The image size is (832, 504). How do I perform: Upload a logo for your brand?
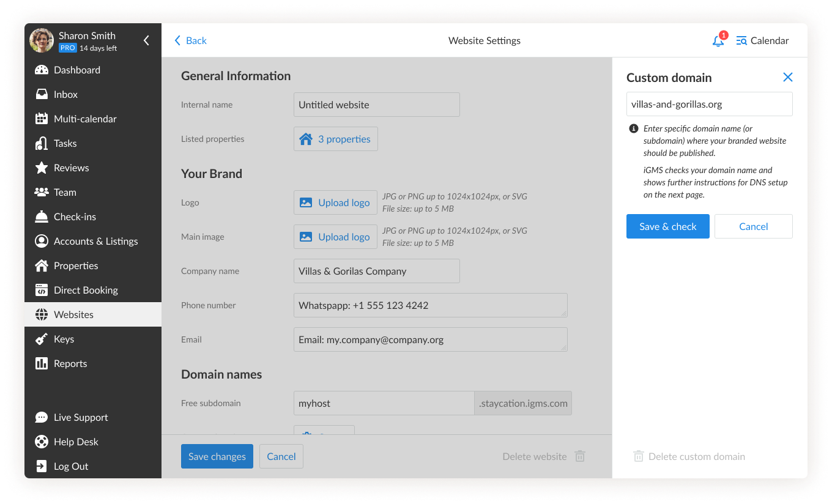tap(335, 202)
